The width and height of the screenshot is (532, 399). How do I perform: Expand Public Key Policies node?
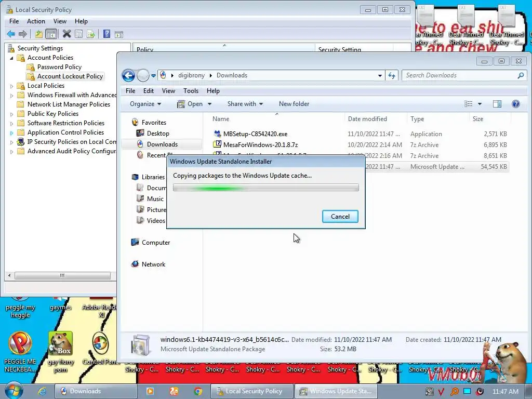(12, 114)
